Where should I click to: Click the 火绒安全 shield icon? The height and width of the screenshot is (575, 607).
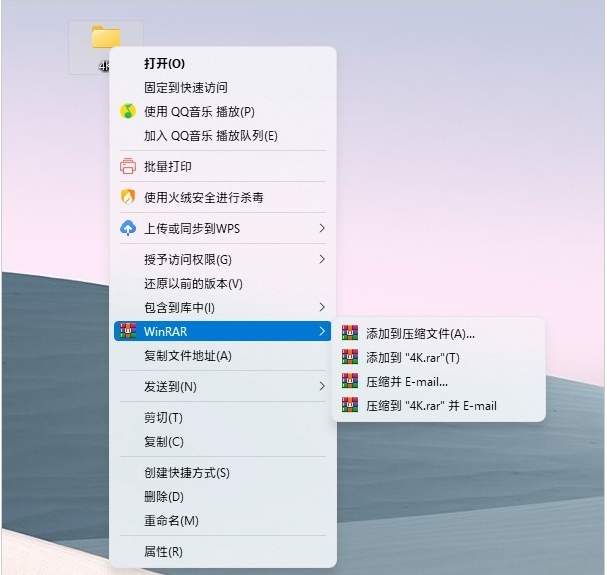tap(128, 197)
